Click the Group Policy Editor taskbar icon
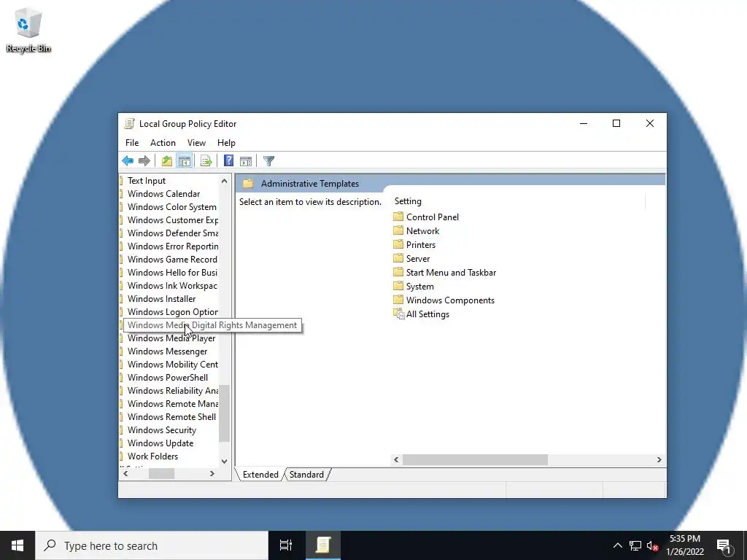The height and width of the screenshot is (560, 747). click(323, 545)
